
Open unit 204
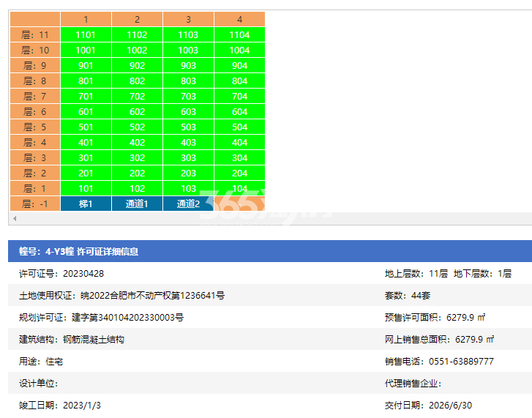[239, 173]
